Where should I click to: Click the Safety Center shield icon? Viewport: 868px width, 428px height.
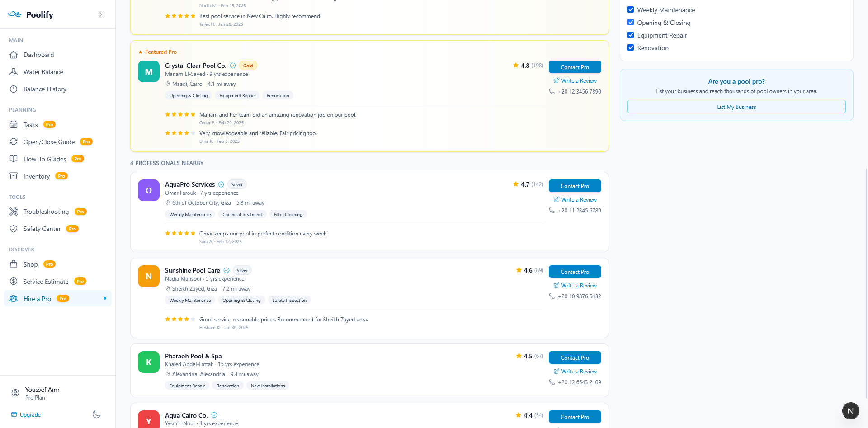pos(14,229)
